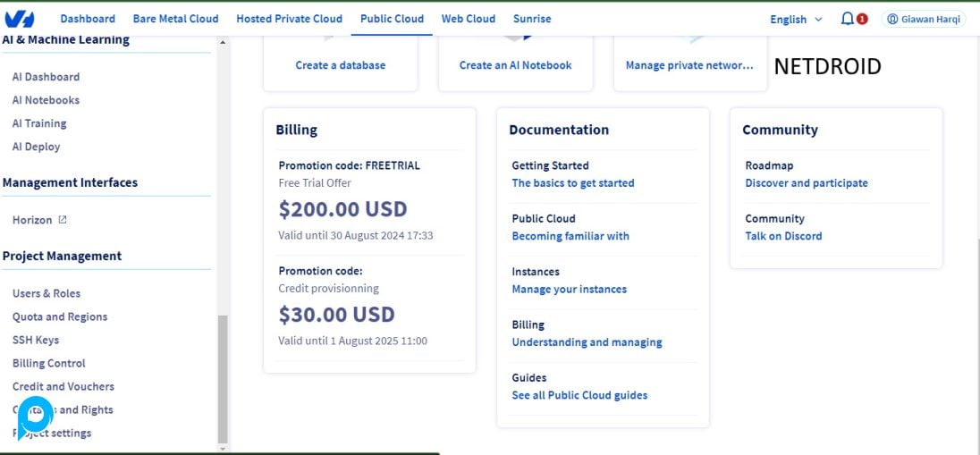Image resolution: width=980 pixels, height=455 pixels.
Task: Open the blue chat bubble widget
Action: (x=36, y=415)
